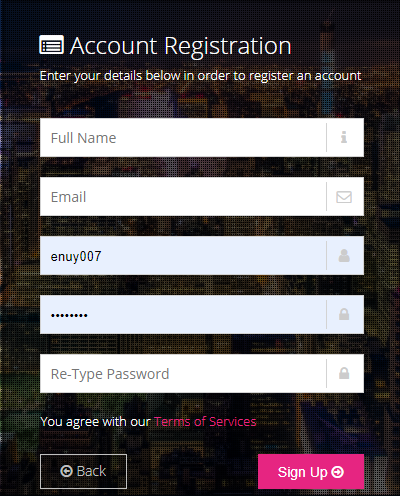
Task: Focus the Full Name input field
Action: point(183,137)
